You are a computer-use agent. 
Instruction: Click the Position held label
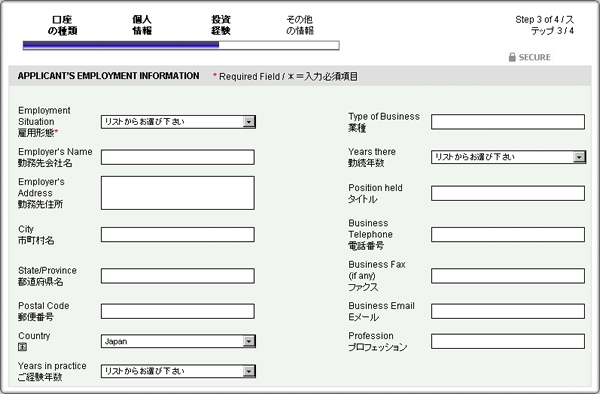tap(375, 193)
